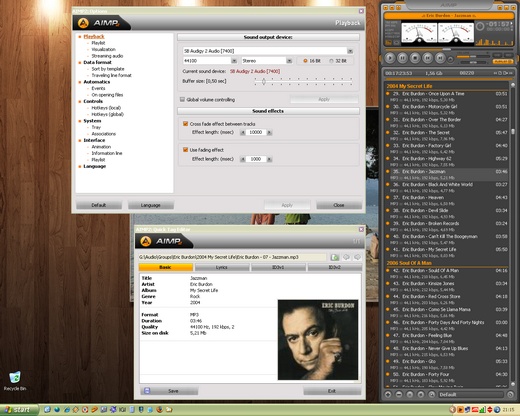Skip to the next track
The image size is (520, 416).
(x=440, y=58)
